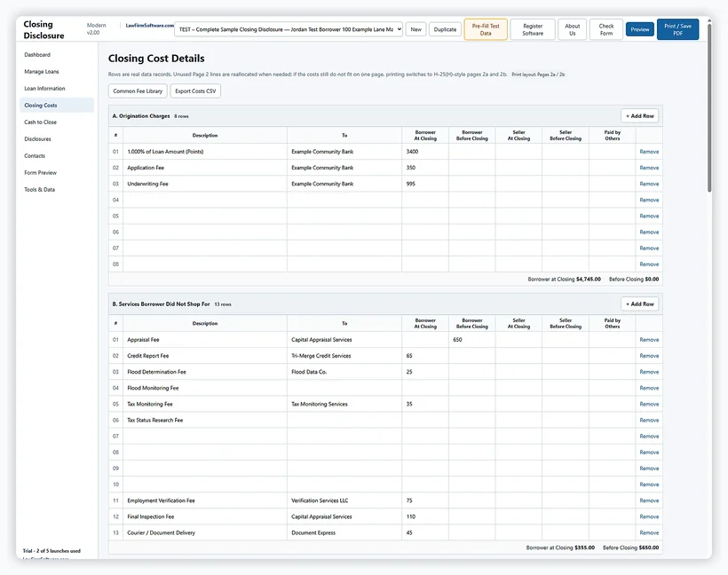Viewport: 728px width, 575px height.
Task: Open the loan selection dropdown
Action: click(x=289, y=29)
